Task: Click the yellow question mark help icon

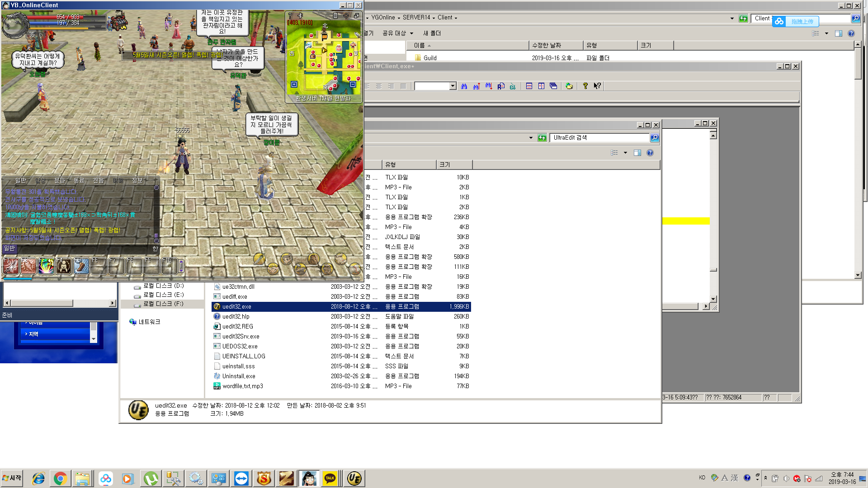Action: 585,86
